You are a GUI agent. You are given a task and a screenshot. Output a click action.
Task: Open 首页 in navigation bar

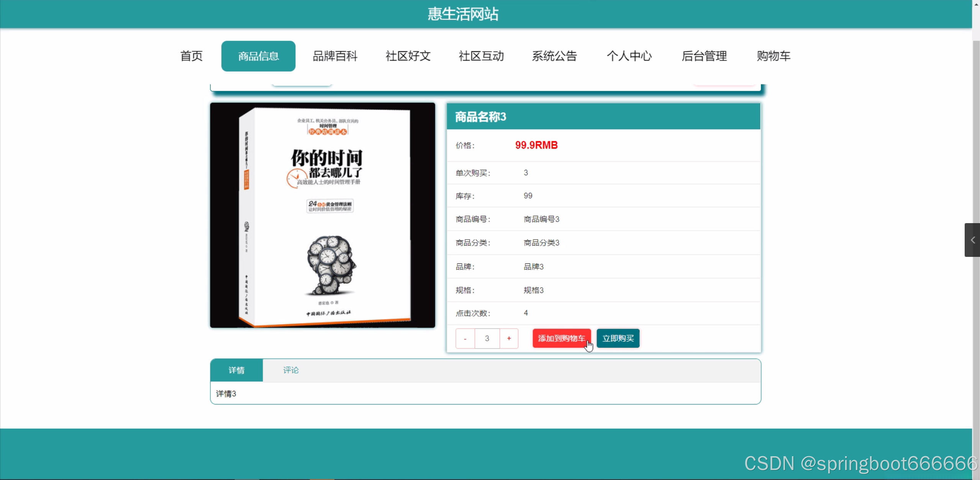pyautogui.click(x=191, y=56)
